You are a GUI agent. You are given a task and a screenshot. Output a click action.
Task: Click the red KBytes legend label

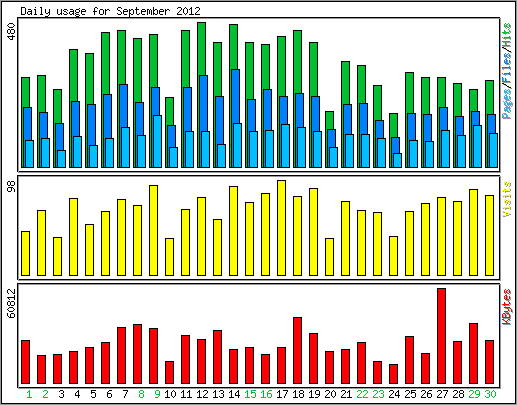[x=507, y=307]
